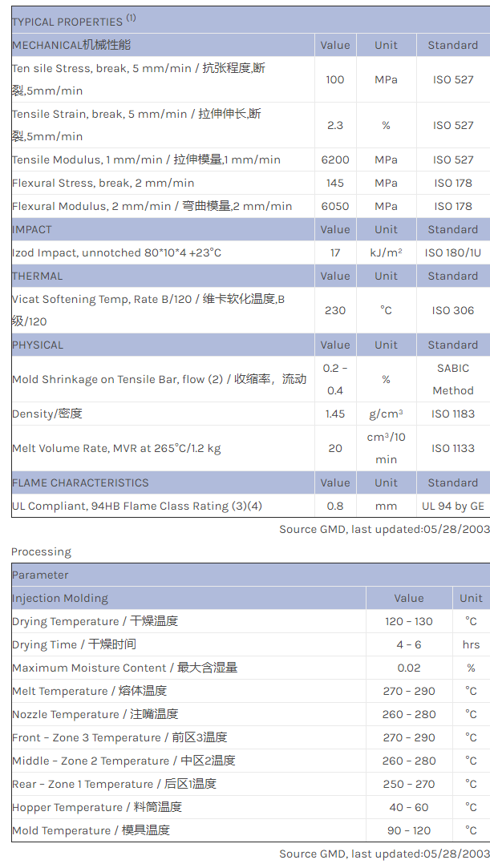Select the Vicat Softening Temp value 230
Image resolution: width=490 pixels, height=868 pixels.
coord(335,310)
